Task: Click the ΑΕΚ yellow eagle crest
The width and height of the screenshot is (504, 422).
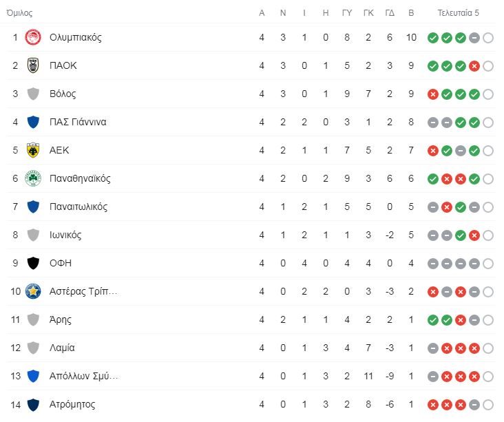Action: (33, 150)
